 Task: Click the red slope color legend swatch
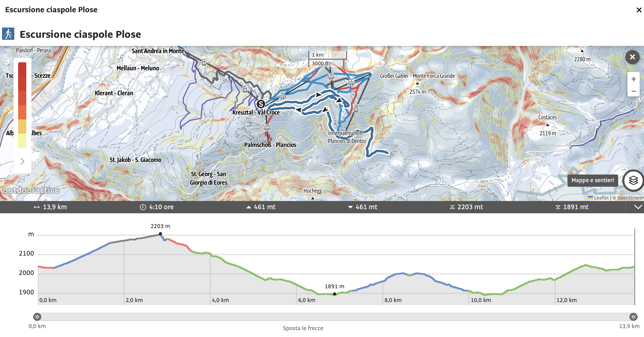click(x=22, y=69)
